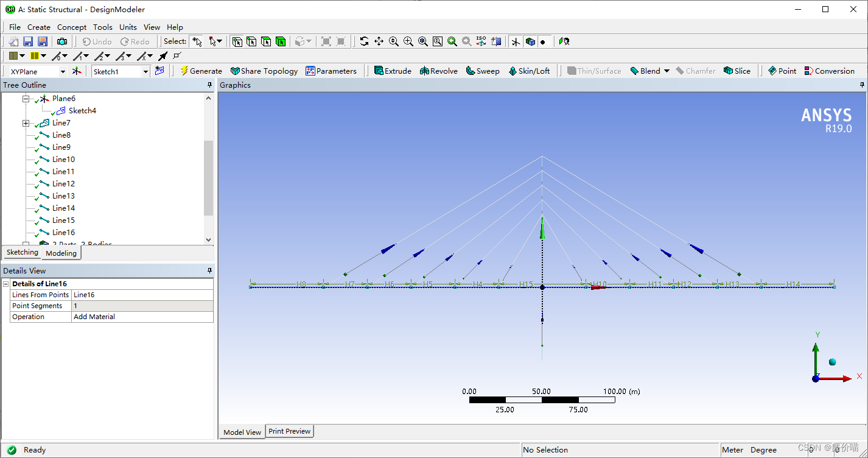The image size is (868, 458).
Task: Select the Extrude feature
Action: pos(393,71)
